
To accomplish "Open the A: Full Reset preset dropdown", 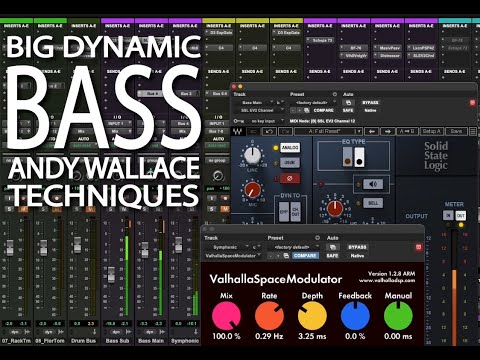I will (328, 132).
